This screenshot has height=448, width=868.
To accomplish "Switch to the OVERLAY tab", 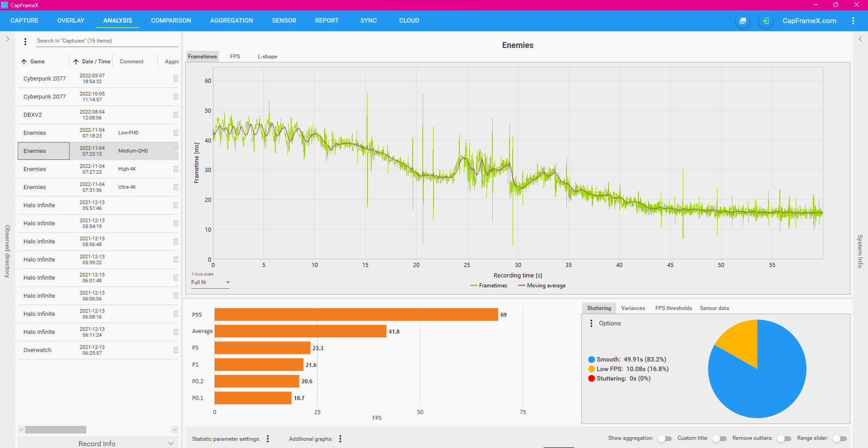I will [x=71, y=21].
